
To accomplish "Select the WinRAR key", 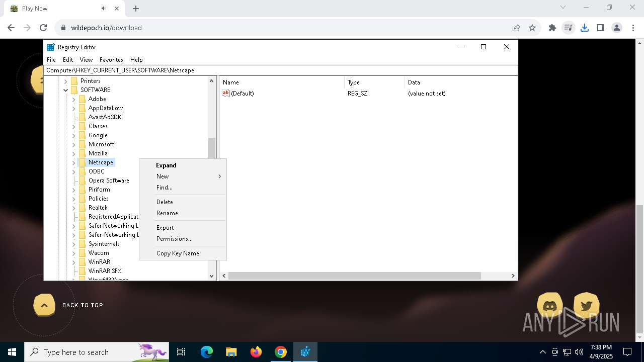I will [99, 262].
